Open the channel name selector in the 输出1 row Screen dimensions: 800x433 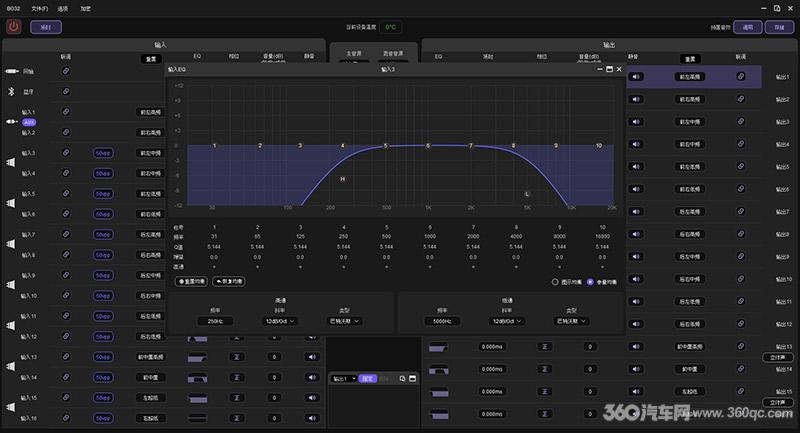[x=690, y=77]
